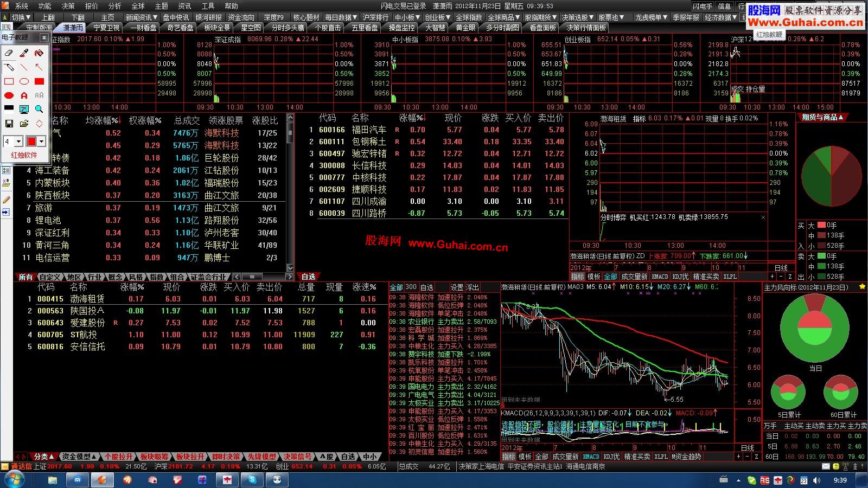This screenshot has height=488, width=868.
Task: Click scroll-down arrow of sector list scrollbar
Action: pos(290,268)
